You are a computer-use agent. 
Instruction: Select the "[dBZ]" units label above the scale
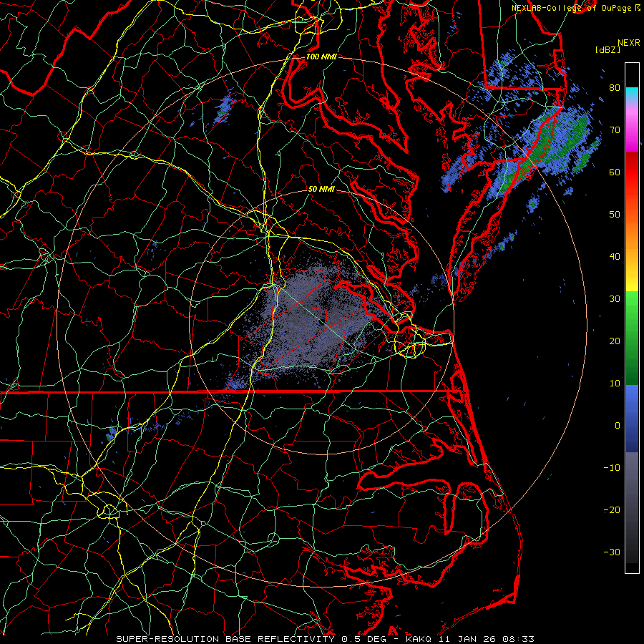click(x=608, y=50)
